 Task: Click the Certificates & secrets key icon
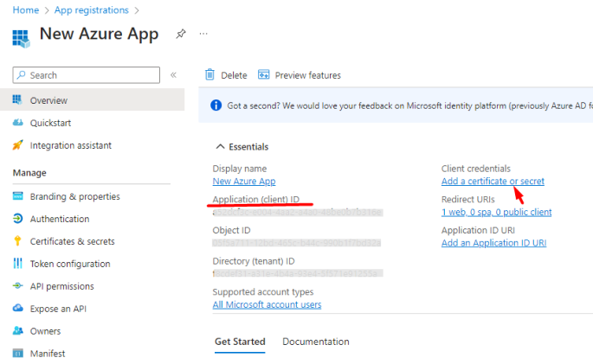click(17, 241)
